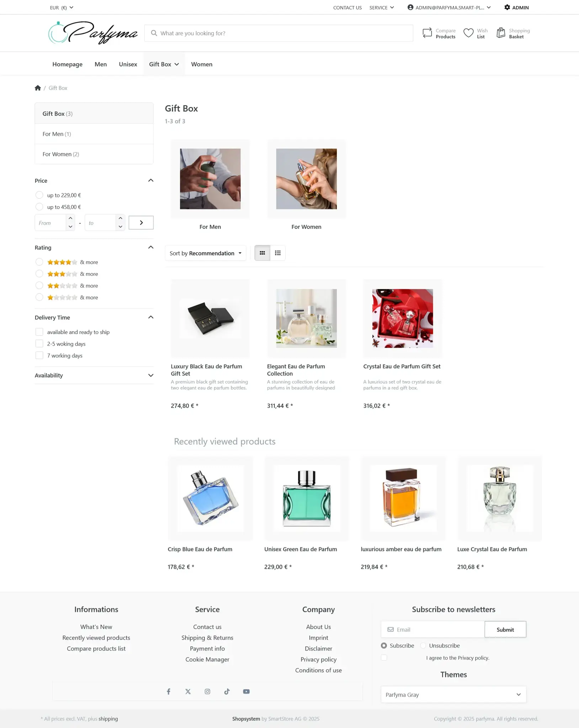Screen dimensions: 579x728
Task: Open the Wish List heart icon
Action: [468, 33]
